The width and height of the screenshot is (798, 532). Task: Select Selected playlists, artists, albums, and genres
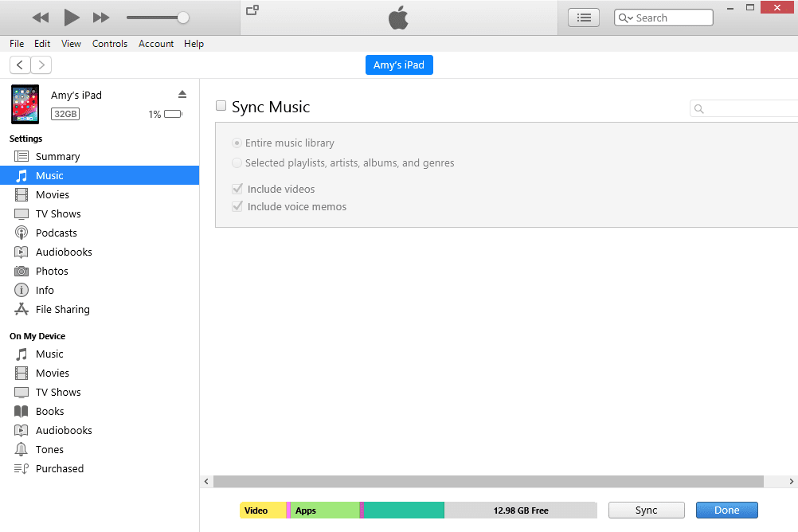[x=237, y=163]
